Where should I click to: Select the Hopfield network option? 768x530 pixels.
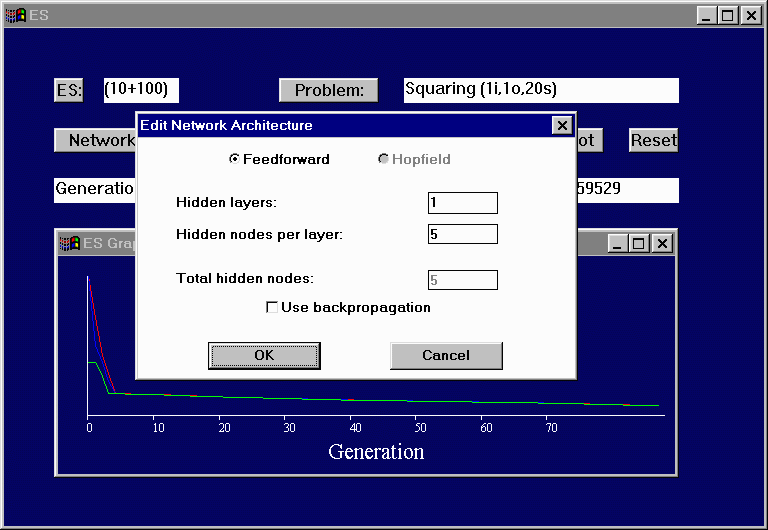point(383,159)
